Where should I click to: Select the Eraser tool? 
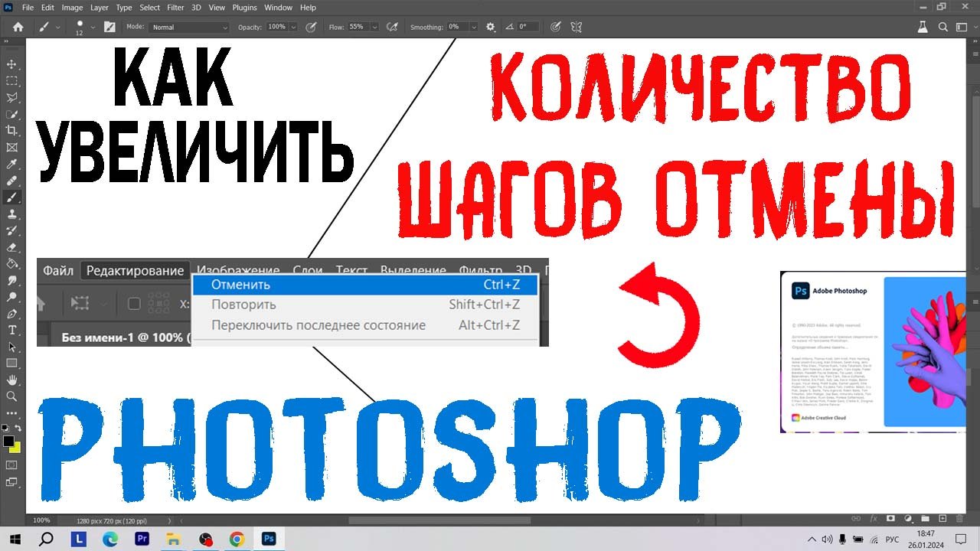(x=11, y=248)
